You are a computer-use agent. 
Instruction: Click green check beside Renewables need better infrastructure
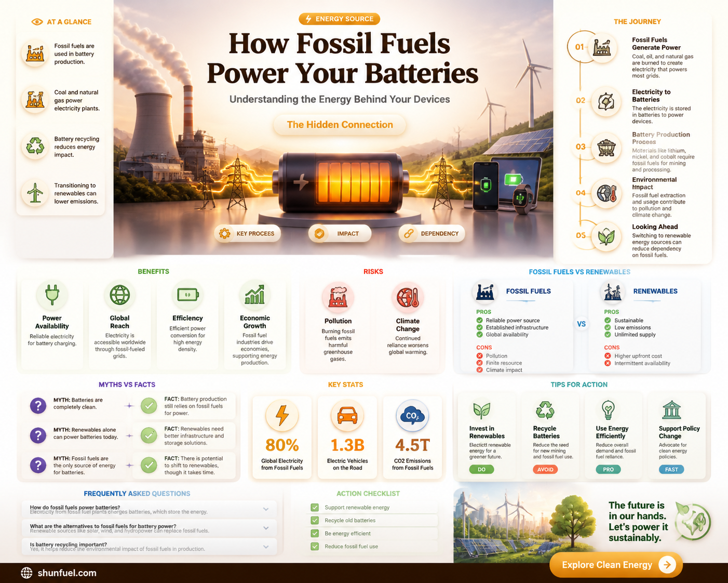[x=149, y=435]
